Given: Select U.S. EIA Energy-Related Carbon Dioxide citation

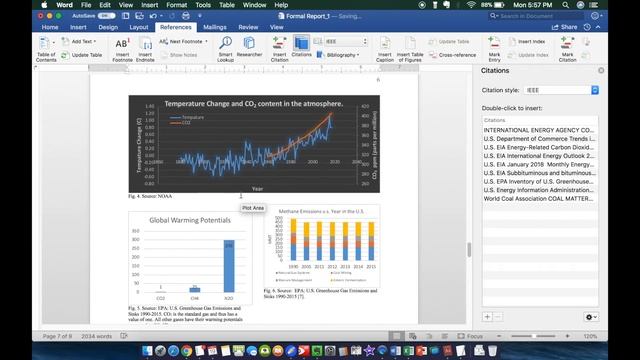Looking at the screenshot, I should tap(540, 147).
